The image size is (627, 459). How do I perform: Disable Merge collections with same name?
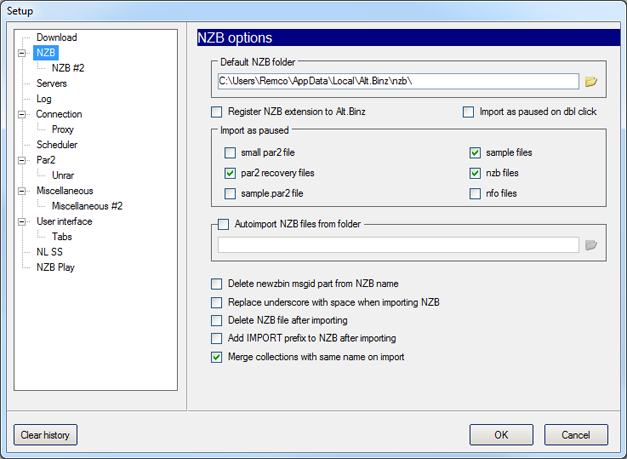click(x=216, y=357)
